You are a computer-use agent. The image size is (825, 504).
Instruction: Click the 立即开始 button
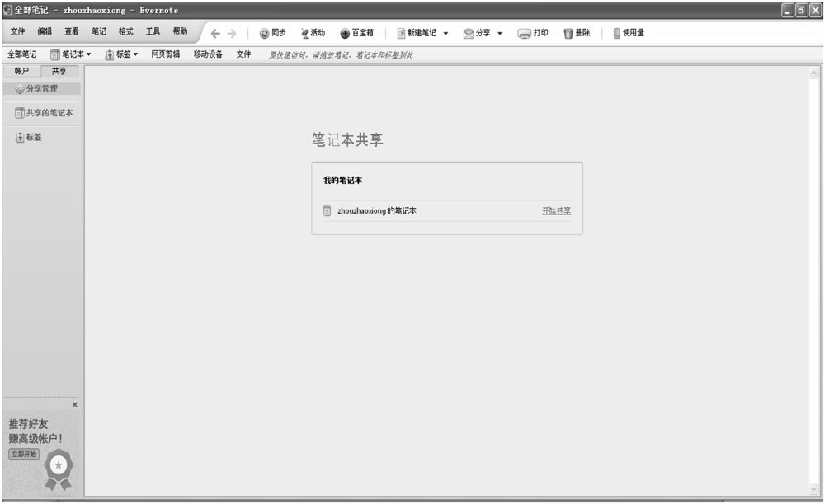point(24,454)
